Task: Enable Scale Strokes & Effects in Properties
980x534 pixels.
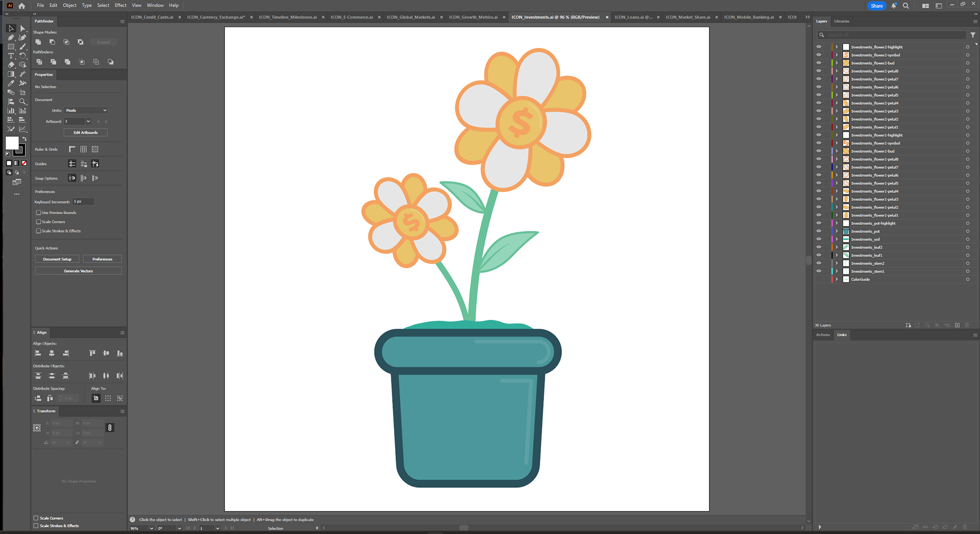Action: pos(38,231)
